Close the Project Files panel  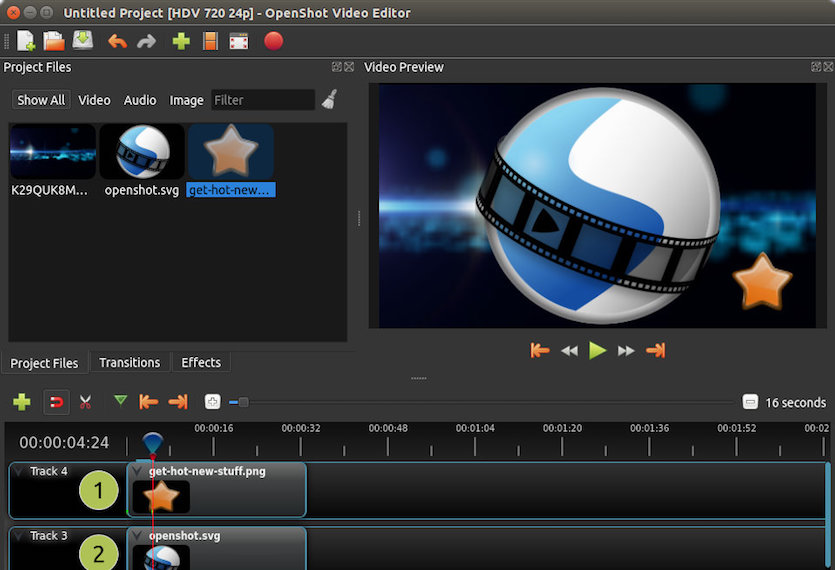click(349, 67)
